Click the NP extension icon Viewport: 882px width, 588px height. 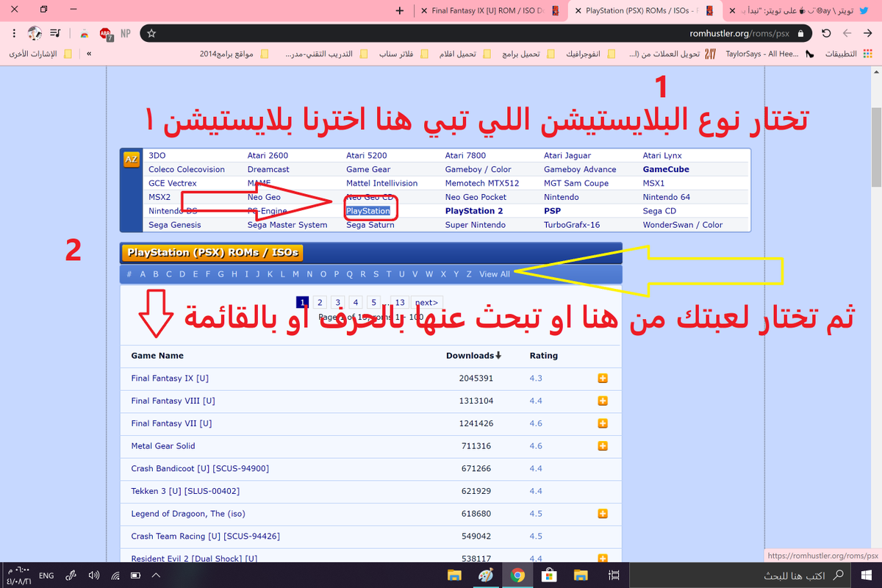point(125,34)
